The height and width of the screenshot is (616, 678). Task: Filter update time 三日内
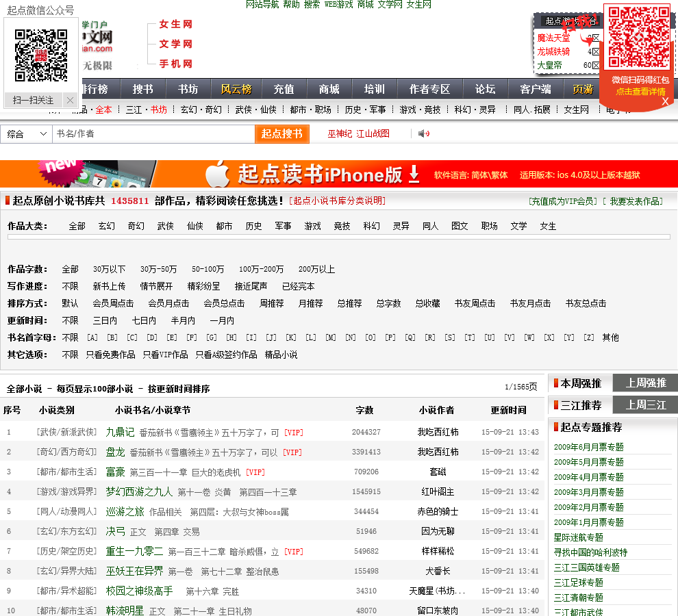pyautogui.click(x=105, y=321)
